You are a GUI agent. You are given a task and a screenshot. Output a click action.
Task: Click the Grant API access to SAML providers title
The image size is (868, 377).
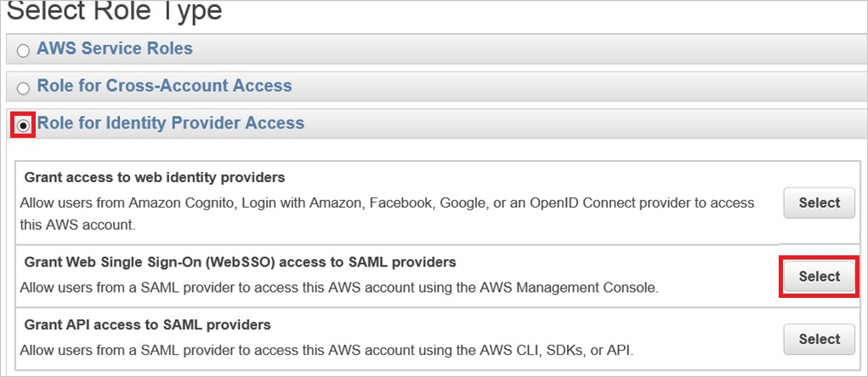point(147,324)
